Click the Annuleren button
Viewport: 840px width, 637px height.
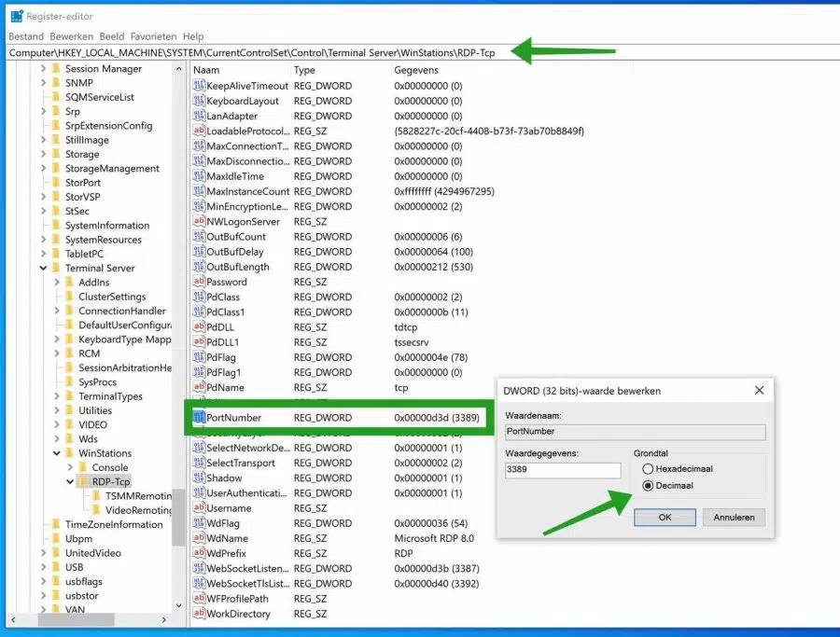[734, 517]
